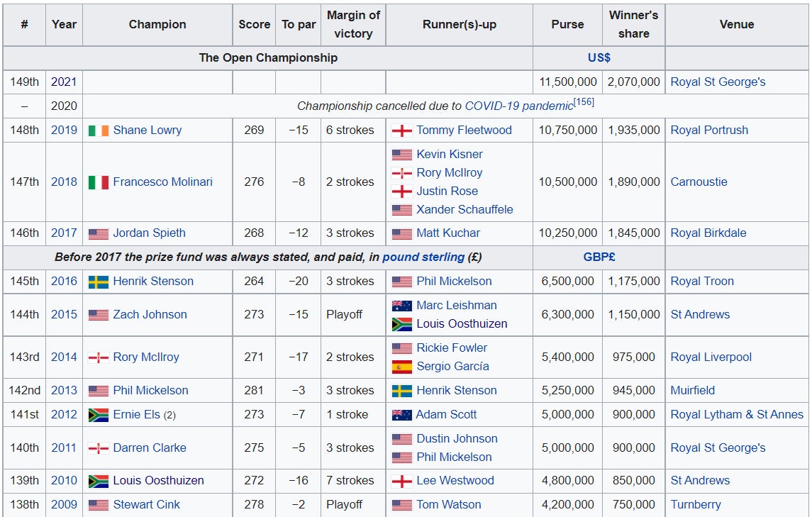Viewport: 812px width, 517px height.
Task: Open the Royal Portrush venue link
Action: point(709,130)
